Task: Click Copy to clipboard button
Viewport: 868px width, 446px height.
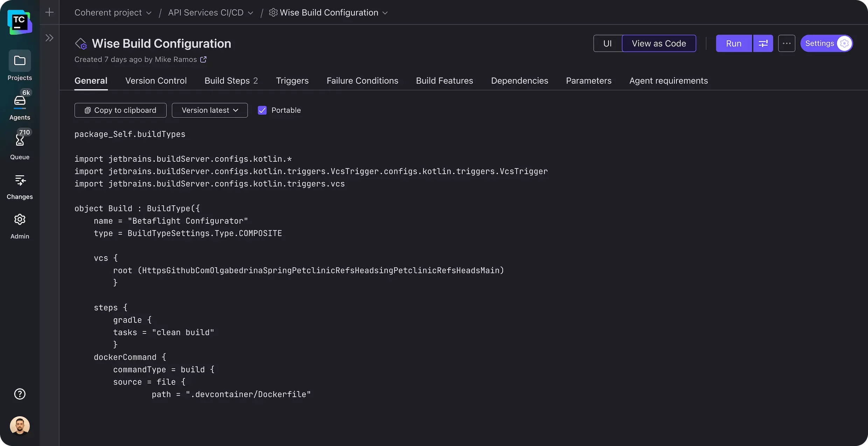Action: tap(120, 110)
